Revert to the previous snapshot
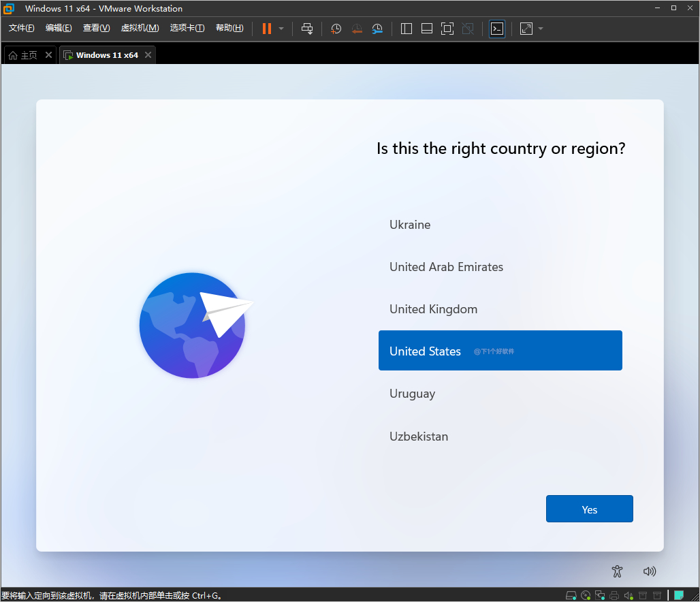This screenshot has width=700, height=602. [x=357, y=29]
